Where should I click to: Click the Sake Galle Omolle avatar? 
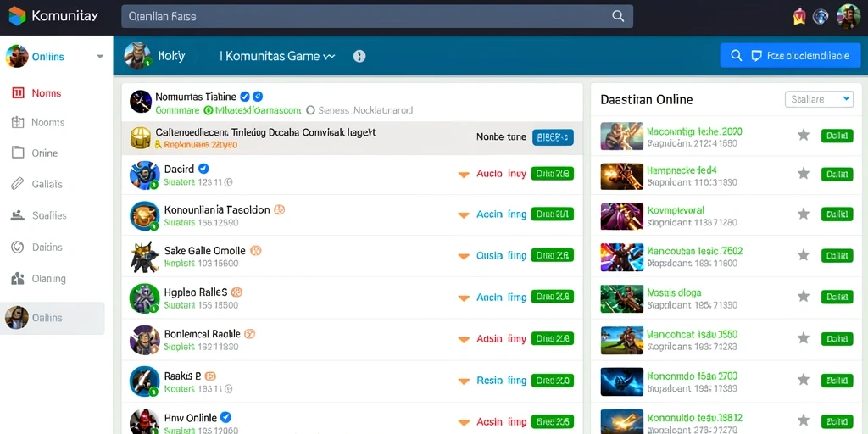point(144,257)
